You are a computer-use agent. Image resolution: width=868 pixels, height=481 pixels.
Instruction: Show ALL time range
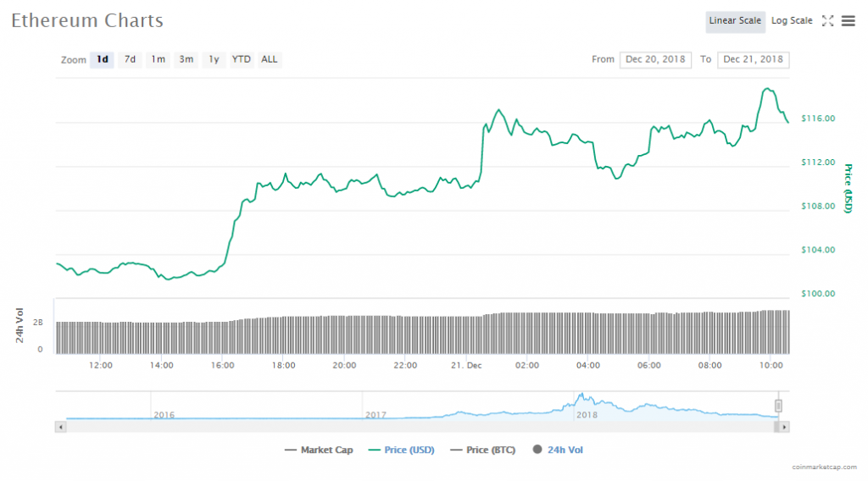point(269,60)
